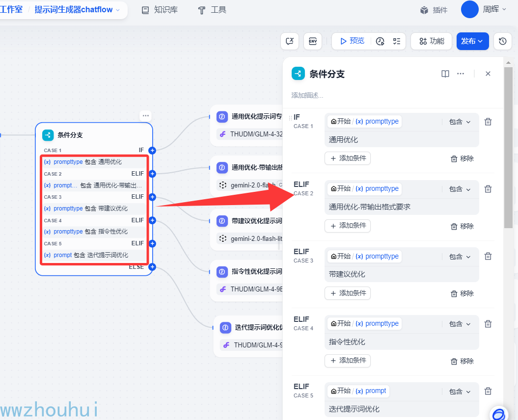
Task: Start the 预览 preview run
Action: 352,41
